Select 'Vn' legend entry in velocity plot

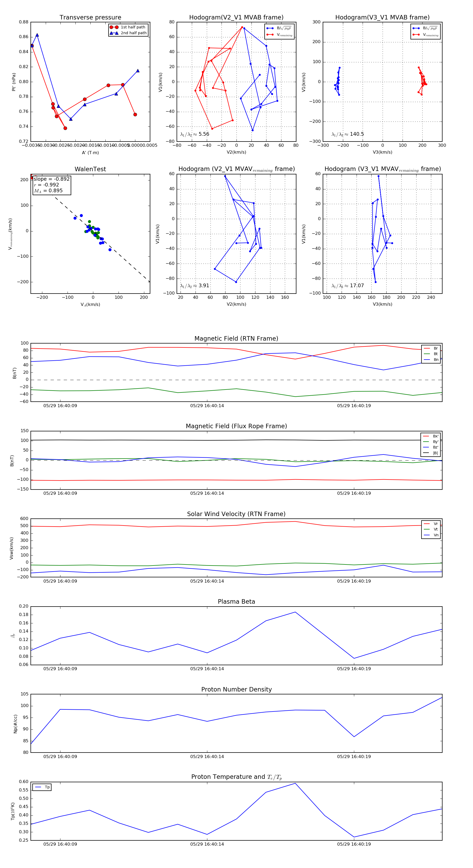[x=431, y=535]
